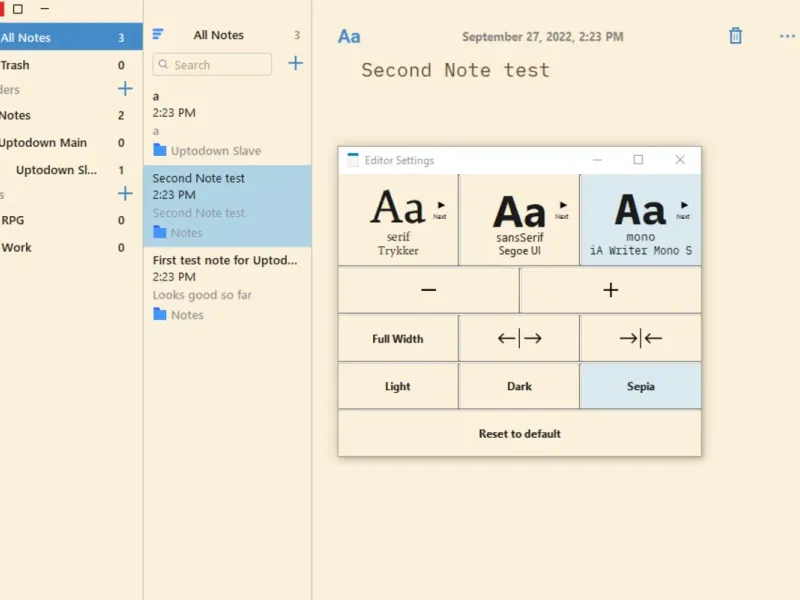Maximize the main Notes window

pyautogui.click(x=18, y=9)
